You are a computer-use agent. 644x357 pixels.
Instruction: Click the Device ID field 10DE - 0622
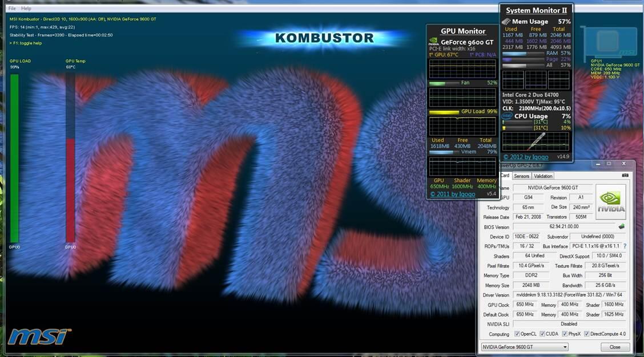(x=526, y=236)
